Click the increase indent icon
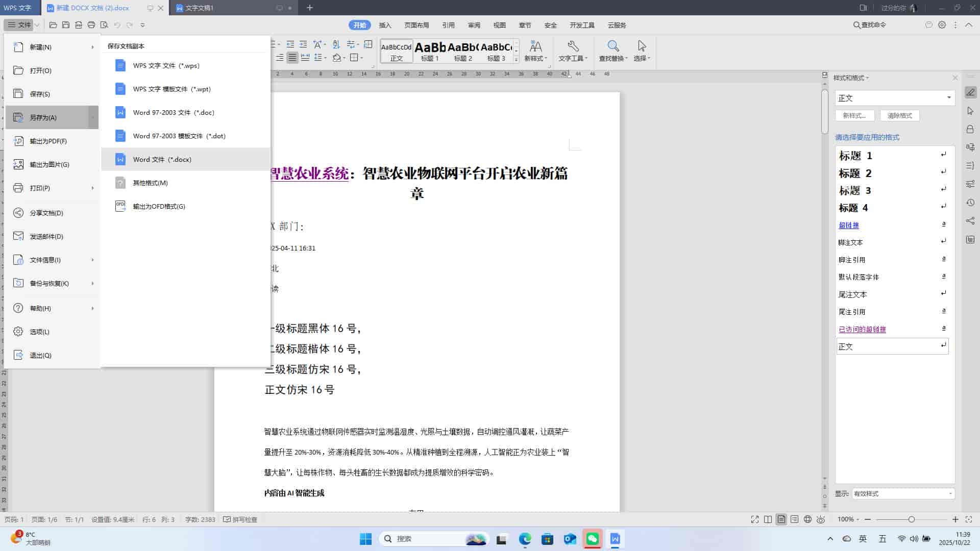The width and height of the screenshot is (980, 551). 303,44
